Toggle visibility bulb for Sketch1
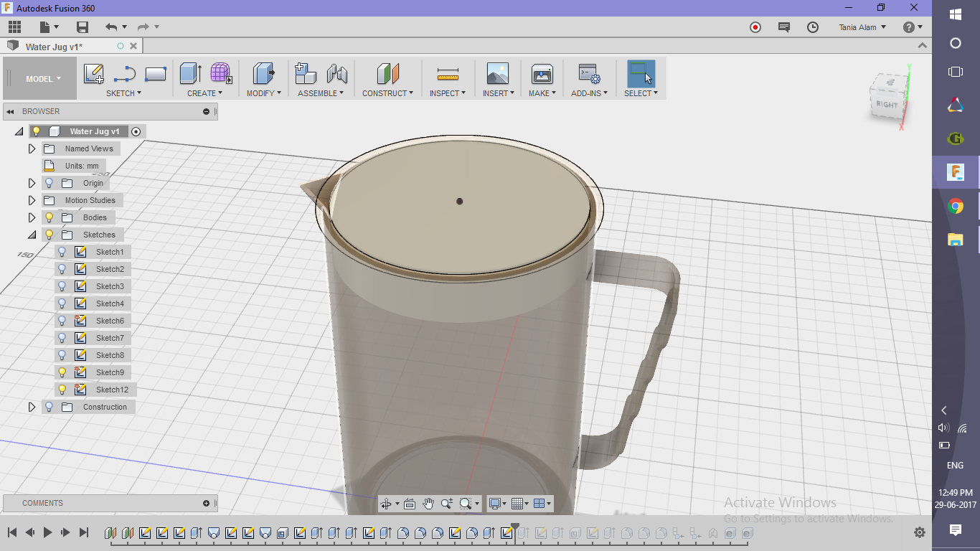The width and height of the screenshot is (980, 551). tap(62, 252)
